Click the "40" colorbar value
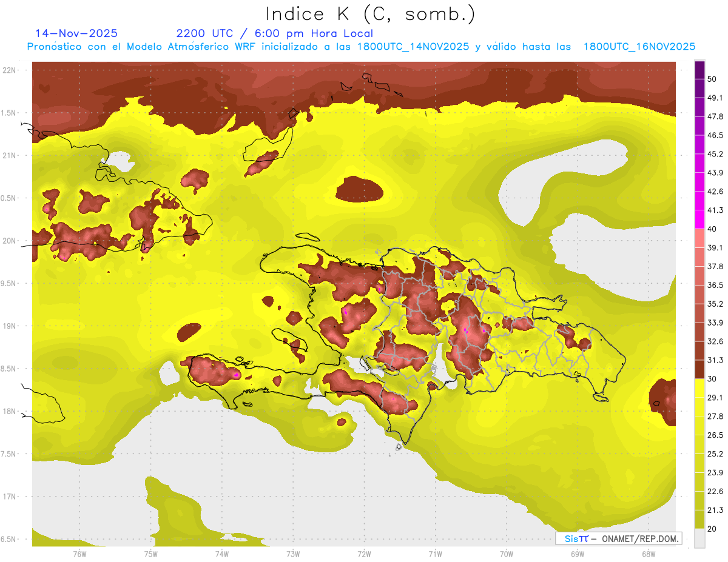Screen dimensions: 728x562 (x=713, y=229)
